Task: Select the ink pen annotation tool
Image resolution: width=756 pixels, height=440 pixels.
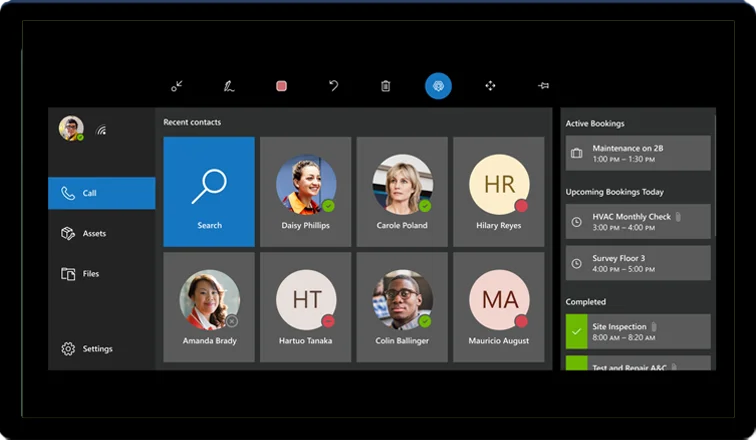Action: [x=229, y=86]
